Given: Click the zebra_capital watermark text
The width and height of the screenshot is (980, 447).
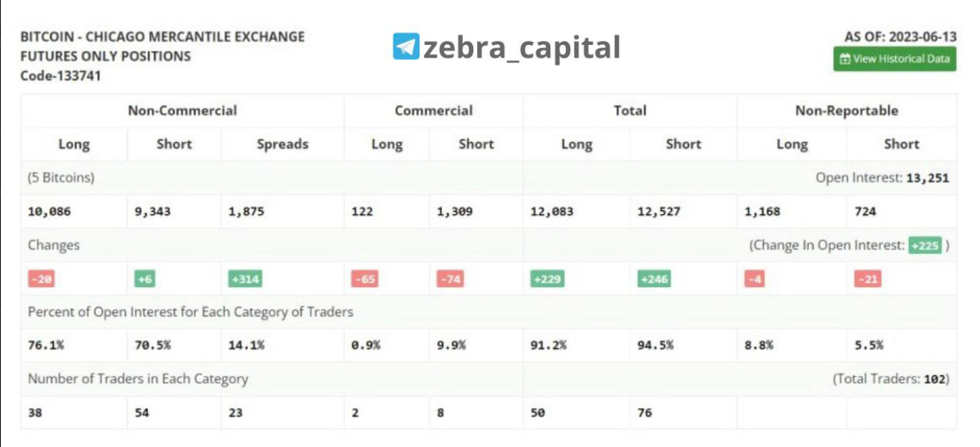Looking at the screenshot, I should 521,47.
